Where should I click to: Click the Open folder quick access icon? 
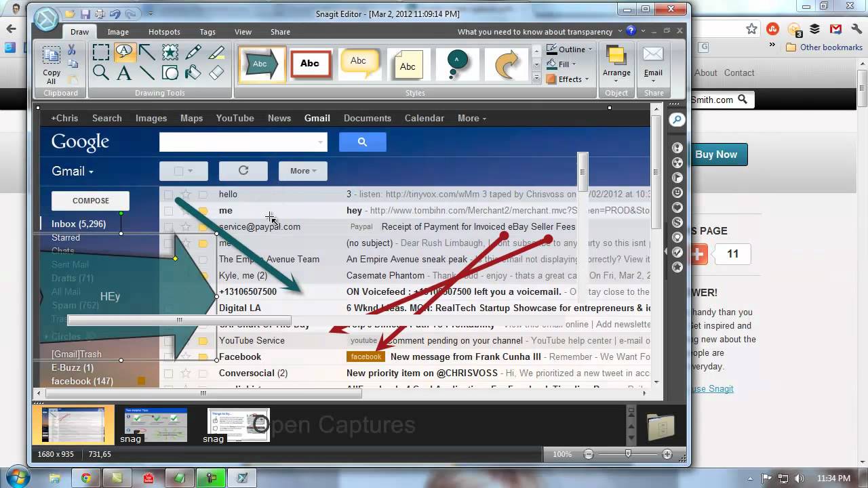click(x=70, y=14)
